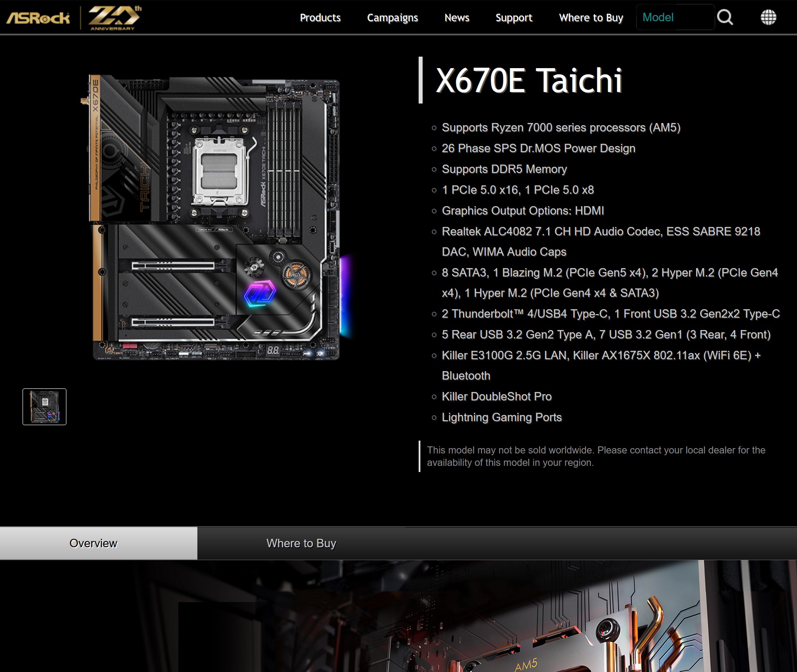The height and width of the screenshot is (672, 797).
Task: Select the motherboard thumbnail image
Action: point(44,407)
